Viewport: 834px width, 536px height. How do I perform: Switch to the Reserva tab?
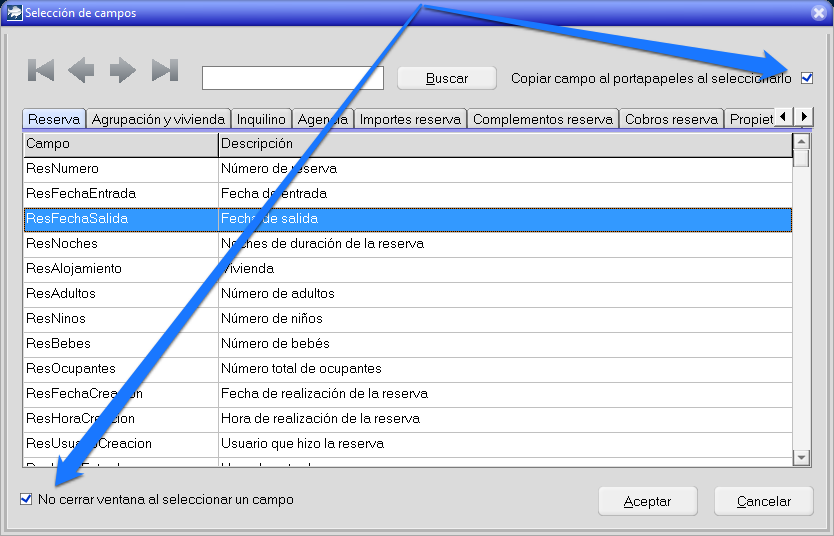point(54,119)
